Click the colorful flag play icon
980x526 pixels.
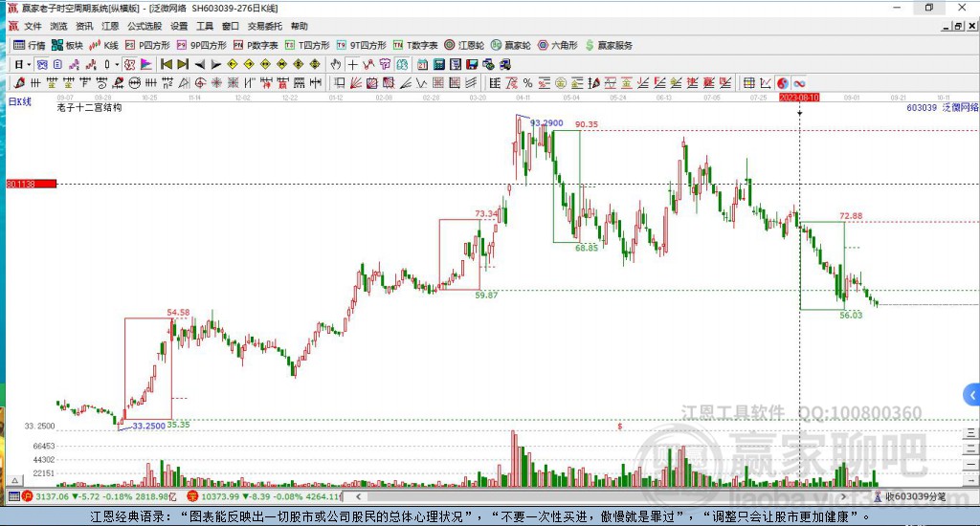tap(146, 64)
